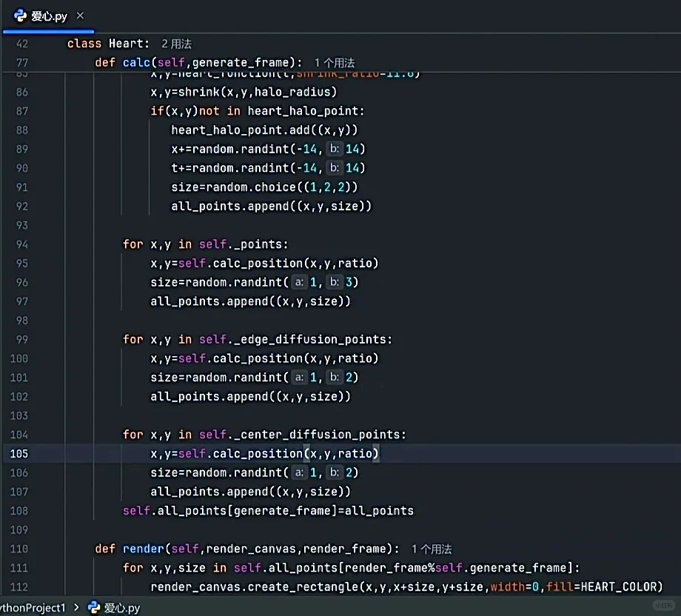Image resolution: width=681 pixels, height=616 pixels.
Task: Click 'size=random.choice((1,2,2))' on line 91
Action: pyautogui.click(x=264, y=187)
